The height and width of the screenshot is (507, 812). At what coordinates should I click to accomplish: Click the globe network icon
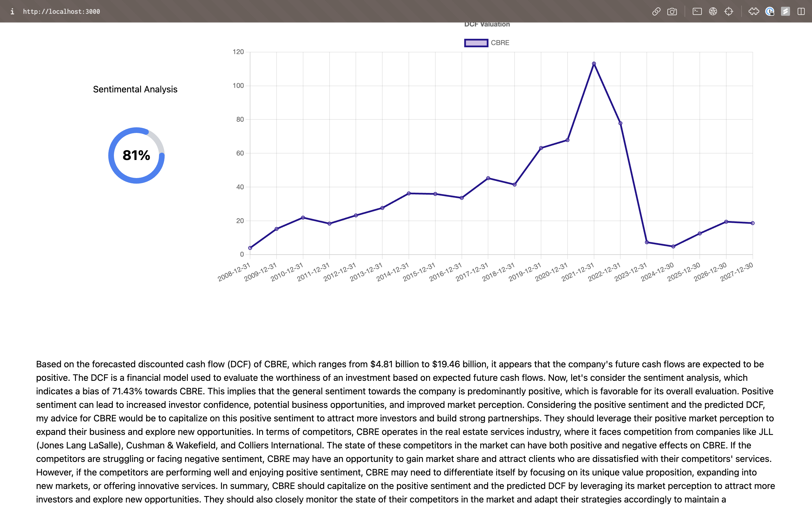coord(713,11)
